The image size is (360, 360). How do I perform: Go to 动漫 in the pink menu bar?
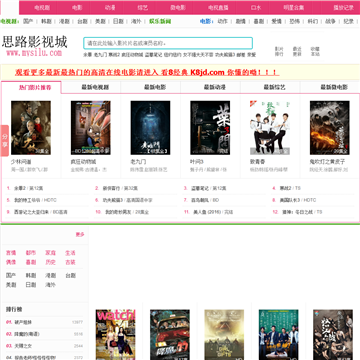pos(110,7)
